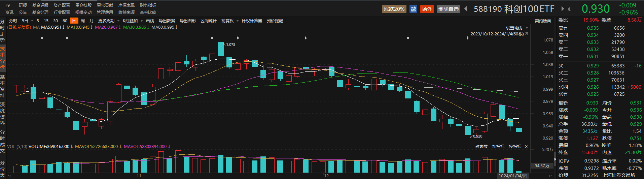Click the price alert bell icon
This screenshot has height=179, width=644.
(569, 9)
